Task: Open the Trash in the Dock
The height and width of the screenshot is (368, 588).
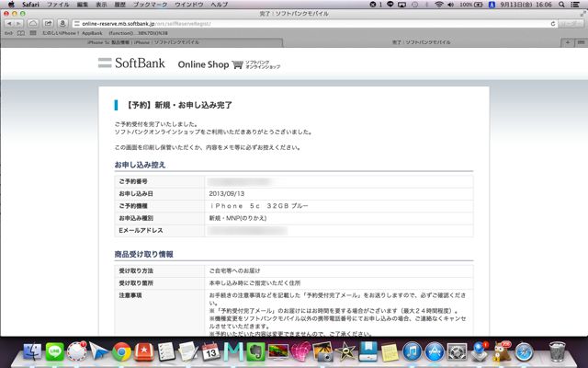Action: [x=557, y=351]
